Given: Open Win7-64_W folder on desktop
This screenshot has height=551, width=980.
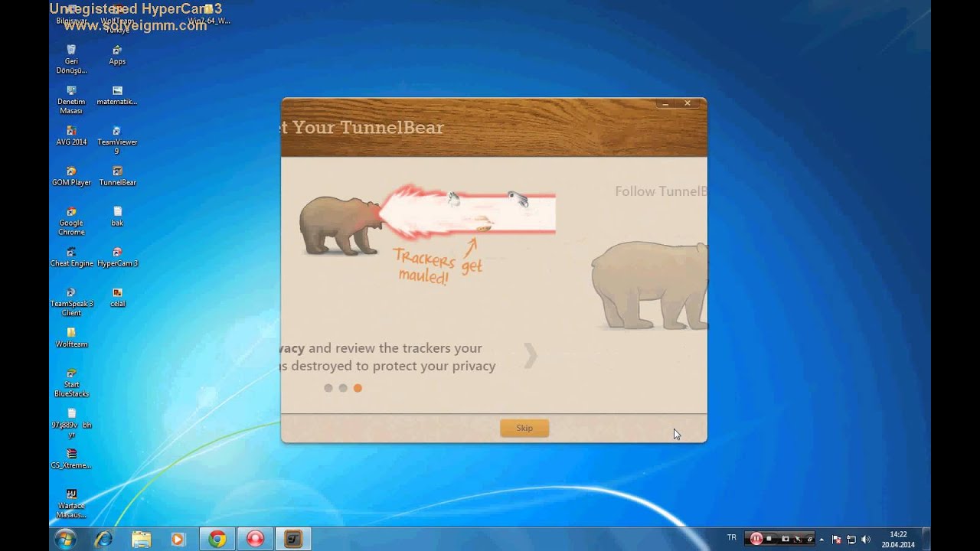Looking at the screenshot, I should pyautogui.click(x=208, y=15).
